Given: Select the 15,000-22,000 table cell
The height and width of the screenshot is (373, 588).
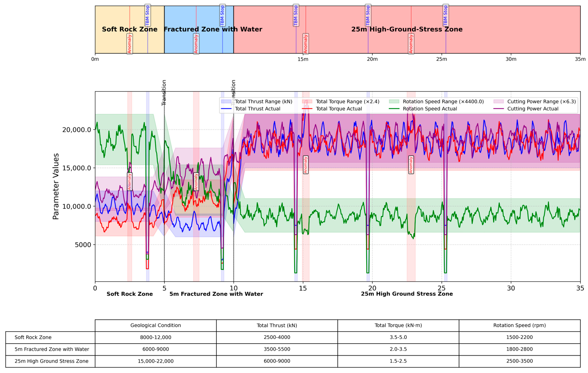Looking at the screenshot, I should [156, 361].
